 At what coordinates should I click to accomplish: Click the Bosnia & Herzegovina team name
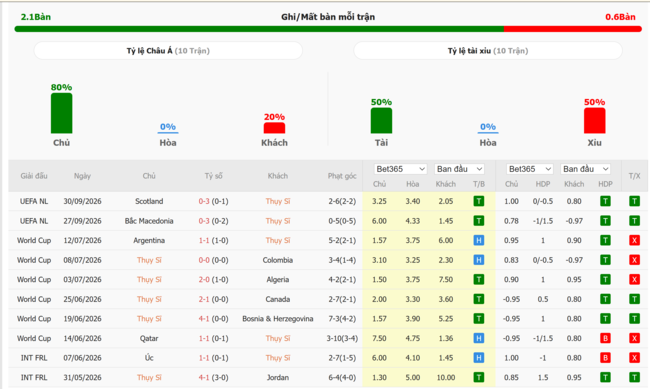(278, 318)
